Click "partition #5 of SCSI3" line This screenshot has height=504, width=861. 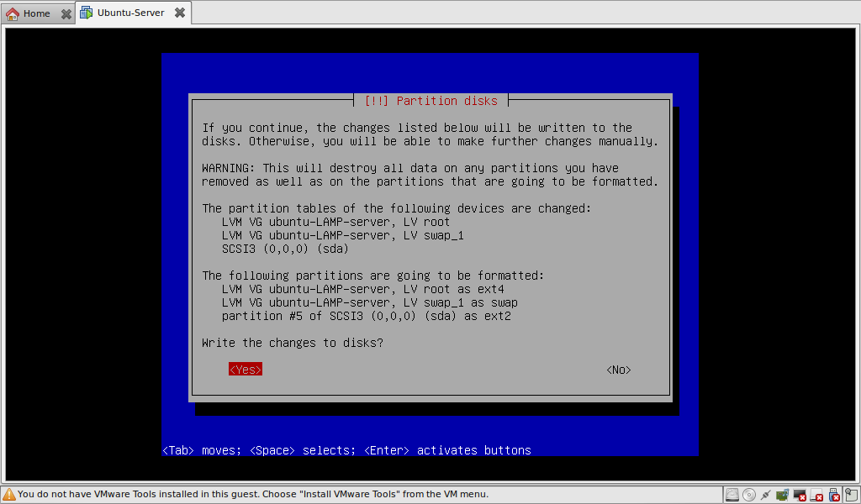367,316
